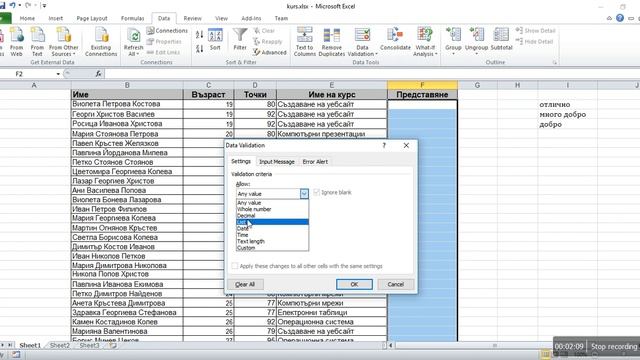The height and width of the screenshot is (360, 640).
Task: Click the dialog help question mark
Action: [x=384, y=145]
